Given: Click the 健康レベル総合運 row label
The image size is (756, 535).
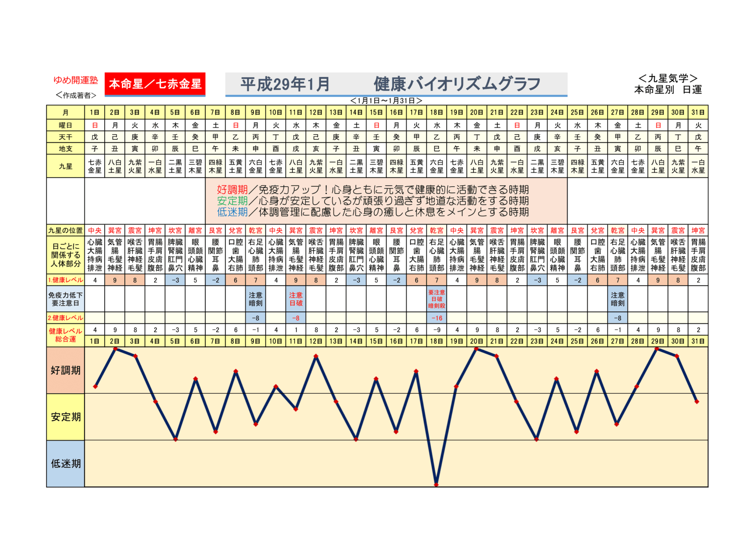Looking at the screenshot, I should click(x=66, y=335).
